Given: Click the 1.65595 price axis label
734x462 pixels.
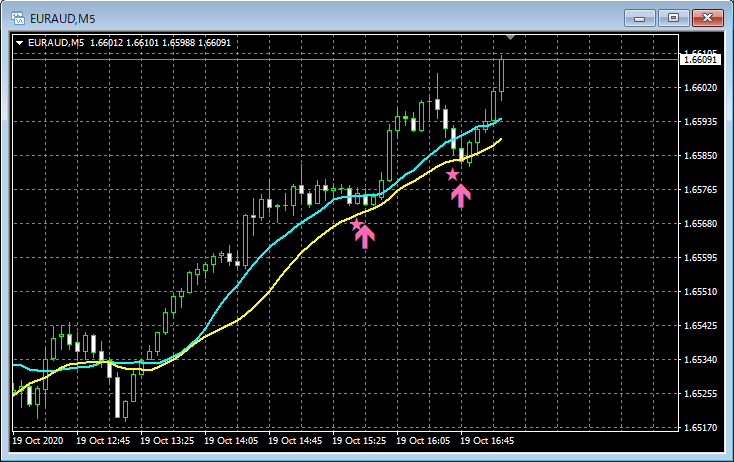Looking at the screenshot, I should pos(700,258).
